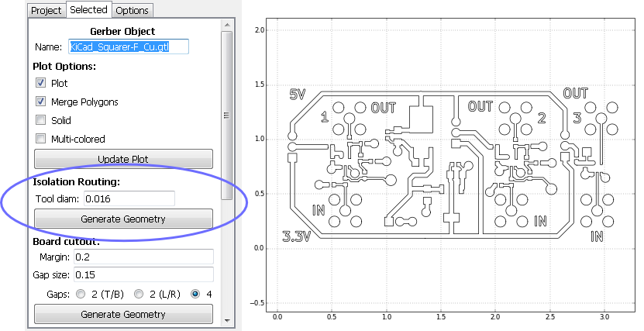Click the scrollbar down arrow
The image size is (644, 331).
226,320
